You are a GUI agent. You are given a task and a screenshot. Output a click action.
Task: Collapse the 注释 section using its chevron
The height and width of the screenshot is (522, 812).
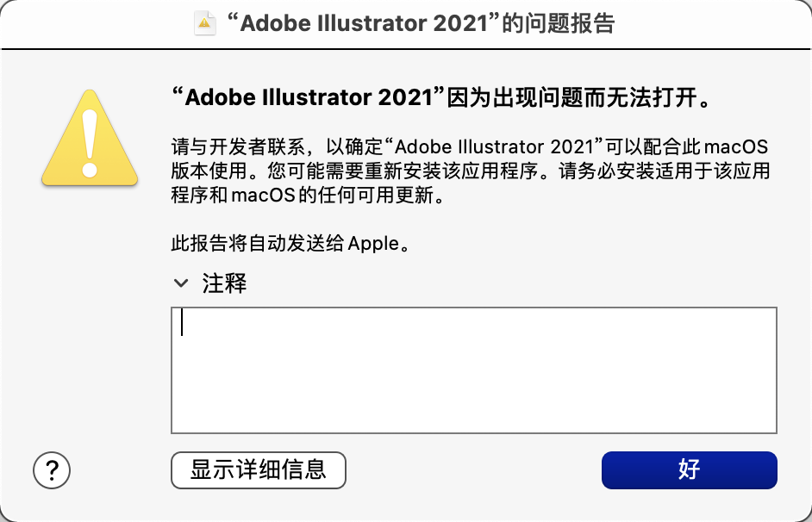[181, 283]
